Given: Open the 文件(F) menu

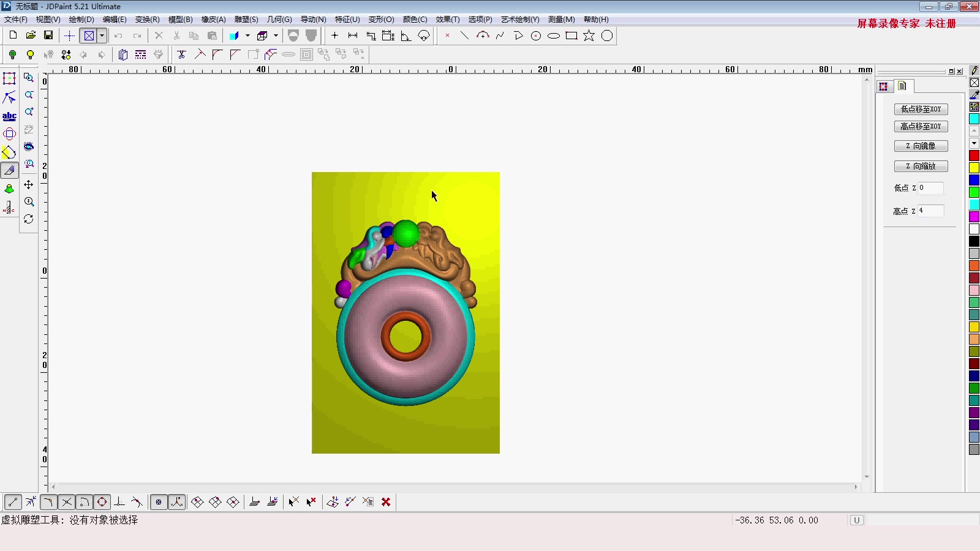Looking at the screenshot, I should [16, 20].
